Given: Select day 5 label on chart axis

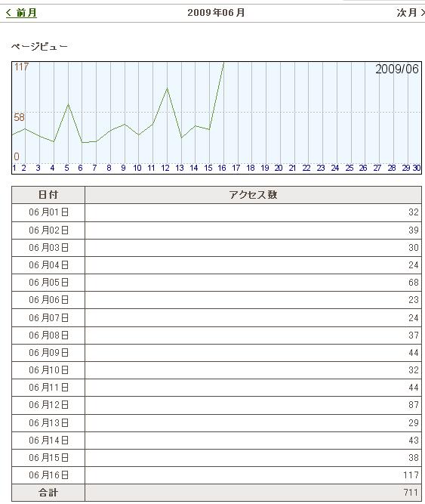Looking at the screenshot, I should [66, 168].
